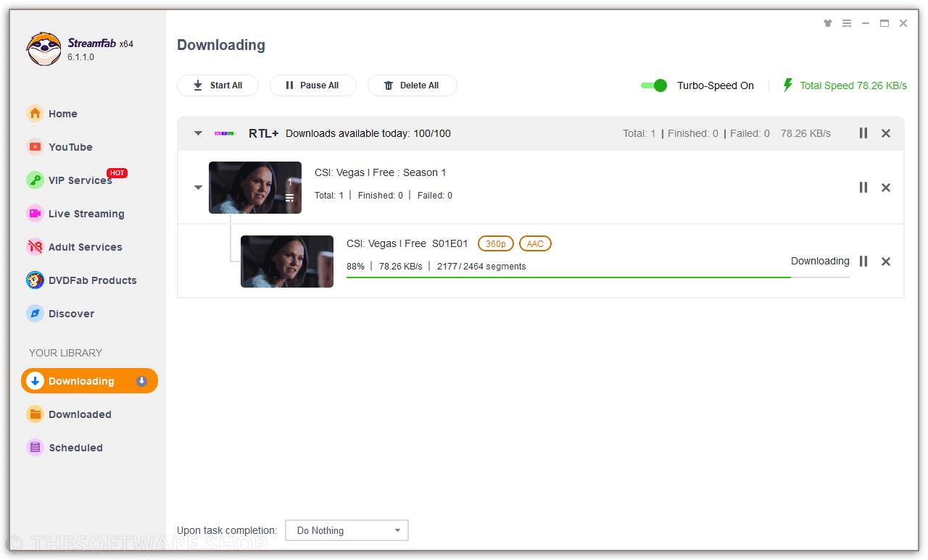Click the green lightning Total Speed icon
928x560 pixels.
[x=788, y=85]
